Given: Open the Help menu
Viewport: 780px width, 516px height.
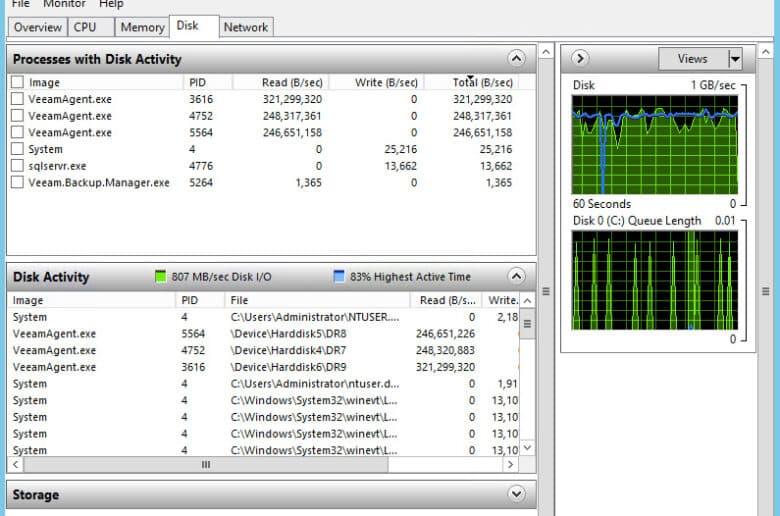Looking at the screenshot, I should (x=111, y=4).
